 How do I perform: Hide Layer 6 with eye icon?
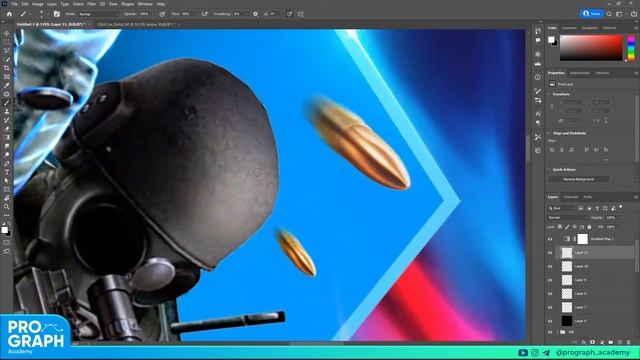(x=550, y=321)
